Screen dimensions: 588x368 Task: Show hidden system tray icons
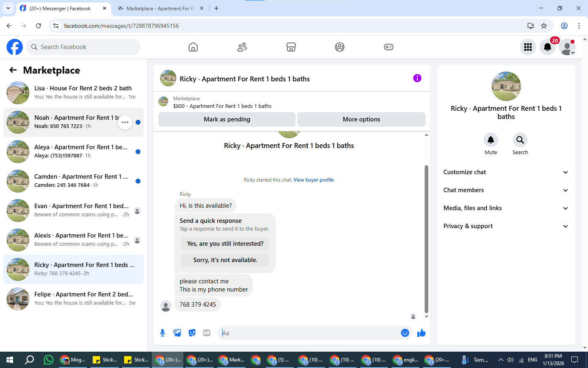(501, 360)
